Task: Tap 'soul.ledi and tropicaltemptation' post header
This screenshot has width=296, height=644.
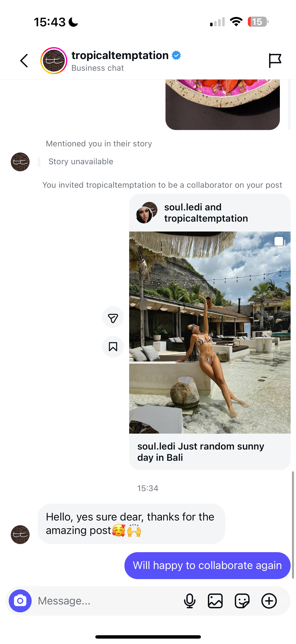Action: 206,213
